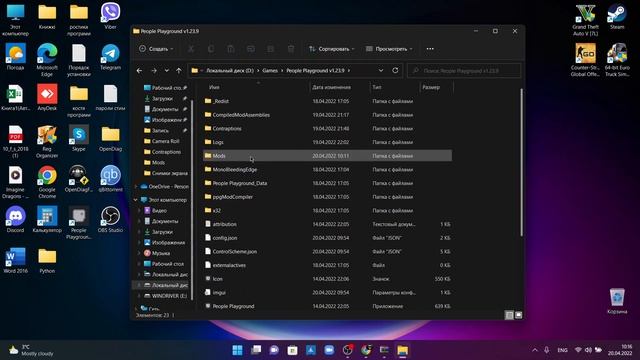640x360 pixels.
Task: Click the Paste icon in Explorer toolbar
Action: point(231,49)
